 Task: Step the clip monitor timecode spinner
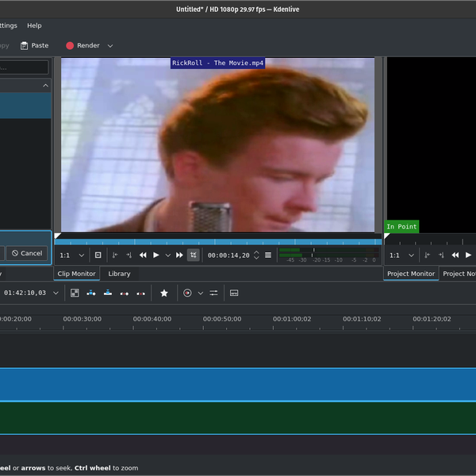[256, 255]
